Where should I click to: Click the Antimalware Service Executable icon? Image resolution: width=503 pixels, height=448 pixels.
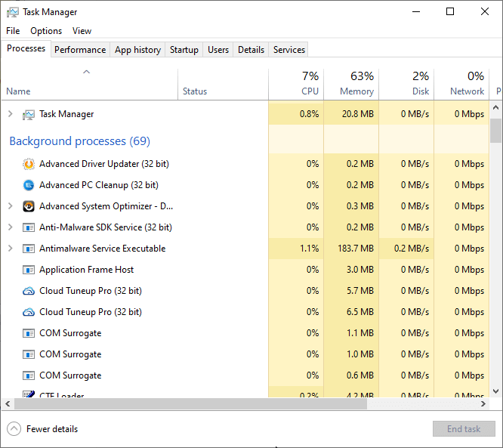[29, 249]
